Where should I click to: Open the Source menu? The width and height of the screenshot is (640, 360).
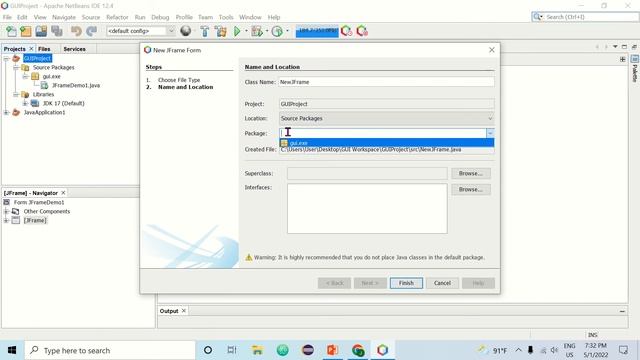(91, 17)
